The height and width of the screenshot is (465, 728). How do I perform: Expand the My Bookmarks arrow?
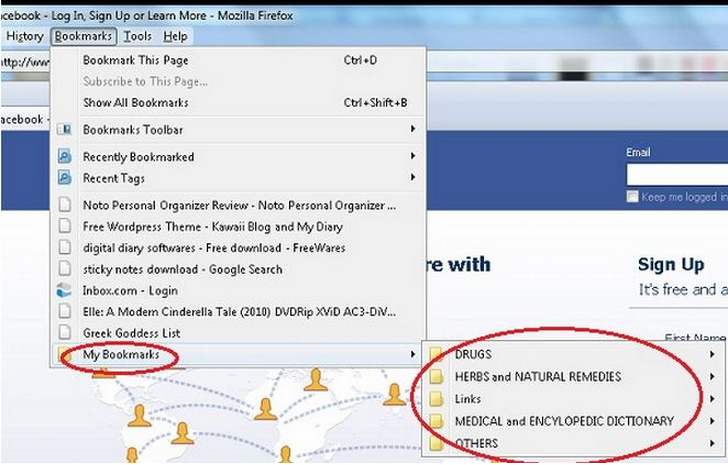412,355
